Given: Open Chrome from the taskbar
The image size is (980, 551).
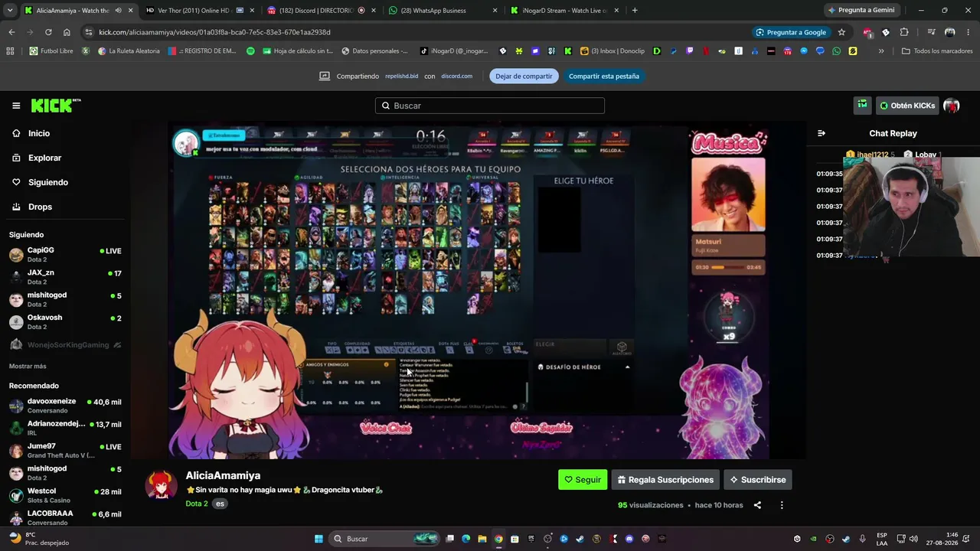Looking at the screenshot, I should pyautogui.click(x=498, y=539).
